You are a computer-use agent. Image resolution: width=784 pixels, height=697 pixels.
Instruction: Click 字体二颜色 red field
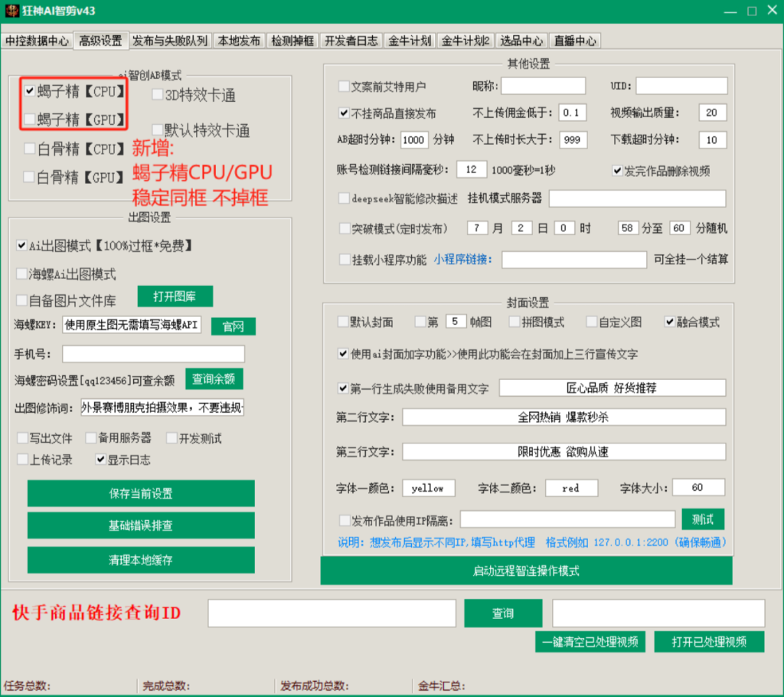click(x=571, y=488)
